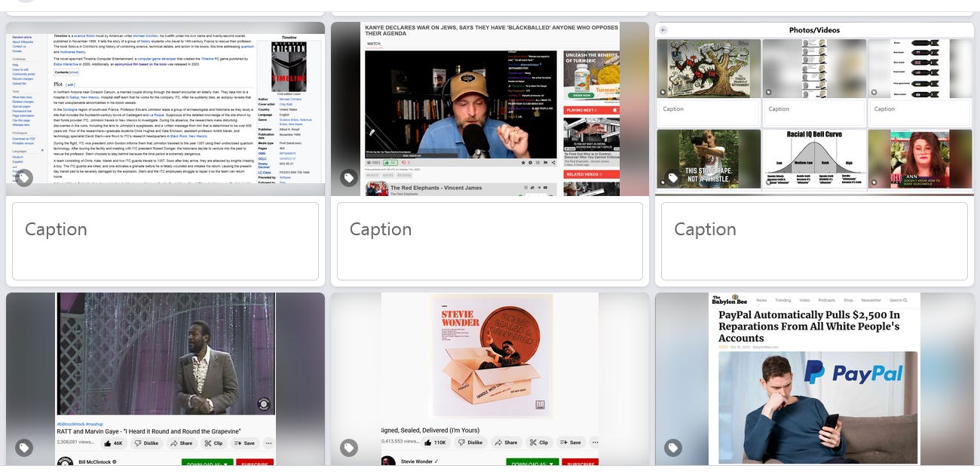
Task: Click the tag icon on the Stevie Wonder card
Action: click(348, 448)
